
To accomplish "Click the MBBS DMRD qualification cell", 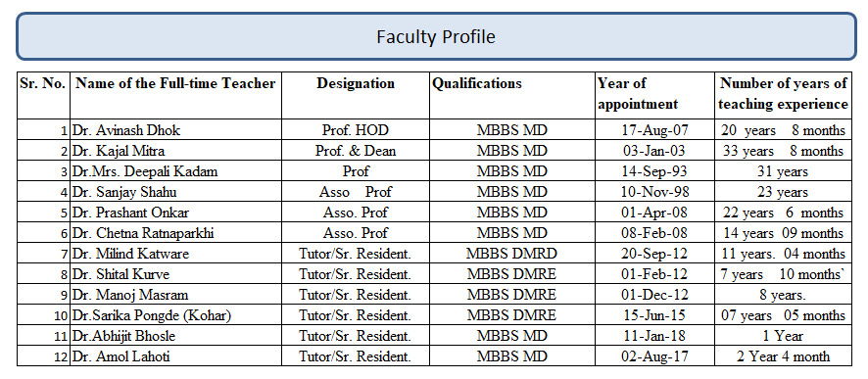I will pos(512,254).
